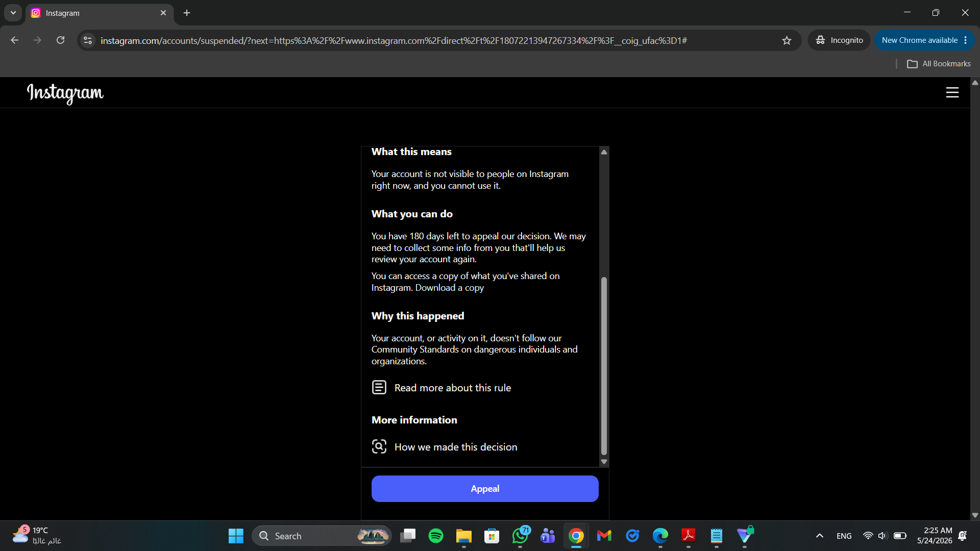980x551 pixels.
Task: Switch input language via ENG
Action: pos(844,536)
